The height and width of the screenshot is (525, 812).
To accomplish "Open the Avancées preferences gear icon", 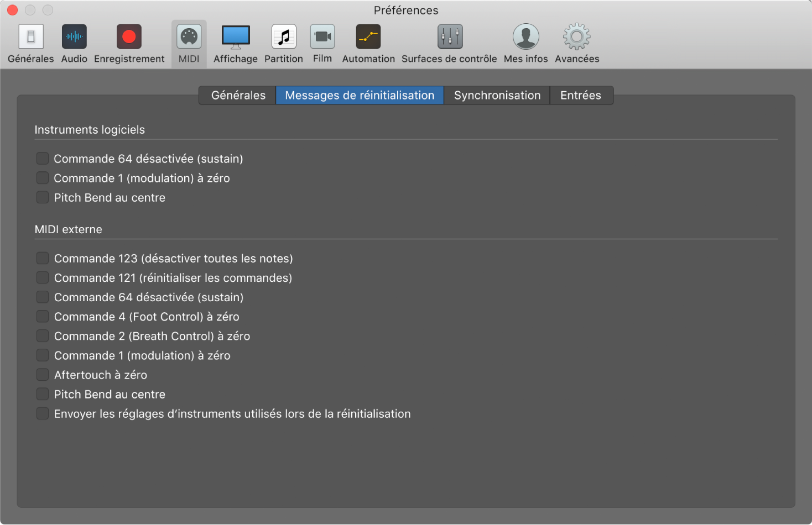I will point(577,37).
